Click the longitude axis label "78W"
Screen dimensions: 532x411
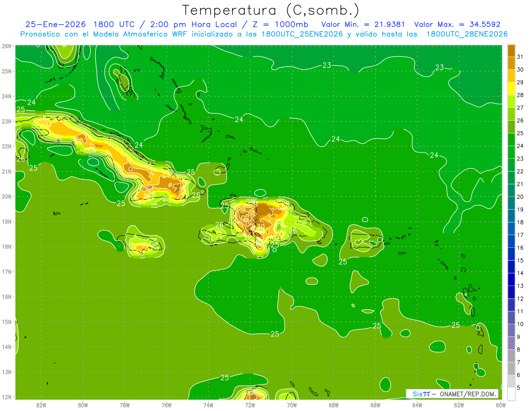tap(125, 405)
